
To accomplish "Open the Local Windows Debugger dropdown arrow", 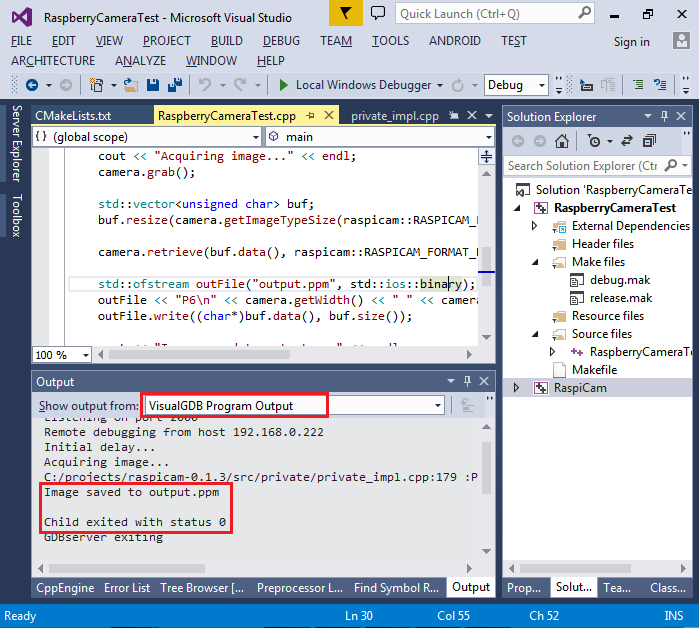I will pos(440,85).
